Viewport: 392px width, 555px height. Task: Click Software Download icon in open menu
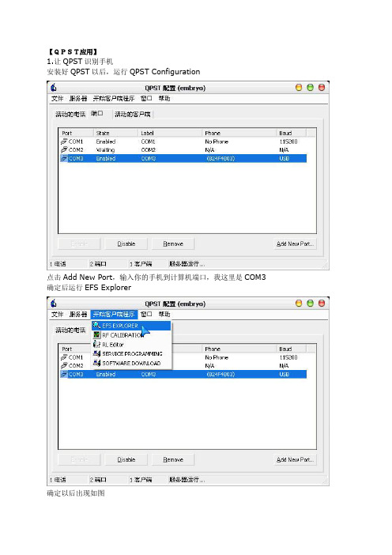(x=96, y=363)
